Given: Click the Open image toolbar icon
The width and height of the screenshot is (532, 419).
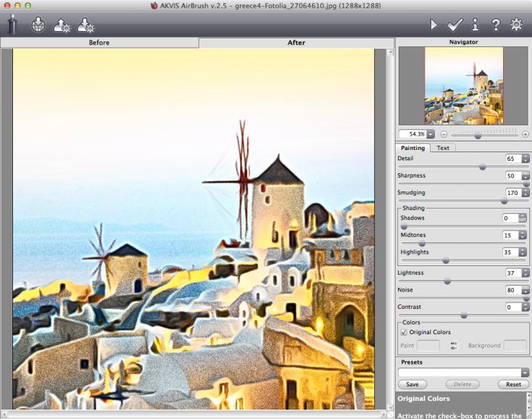Looking at the screenshot, I should pyautogui.click(x=38, y=25).
